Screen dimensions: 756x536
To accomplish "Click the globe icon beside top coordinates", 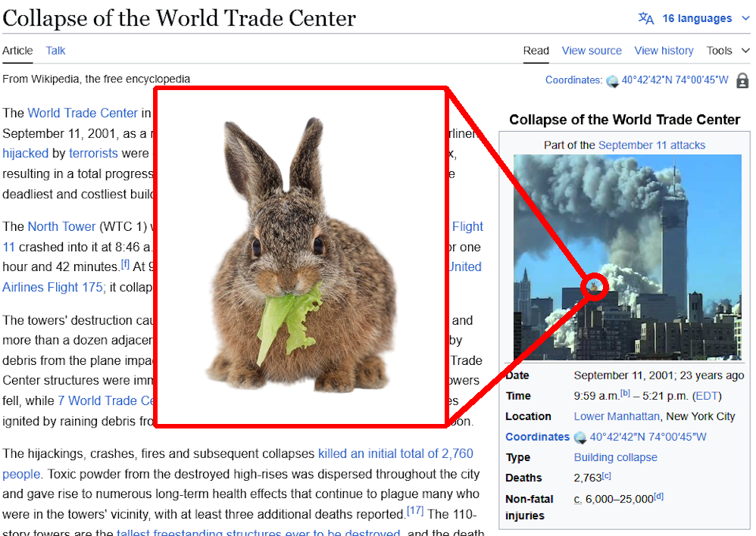I will [x=612, y=81].
